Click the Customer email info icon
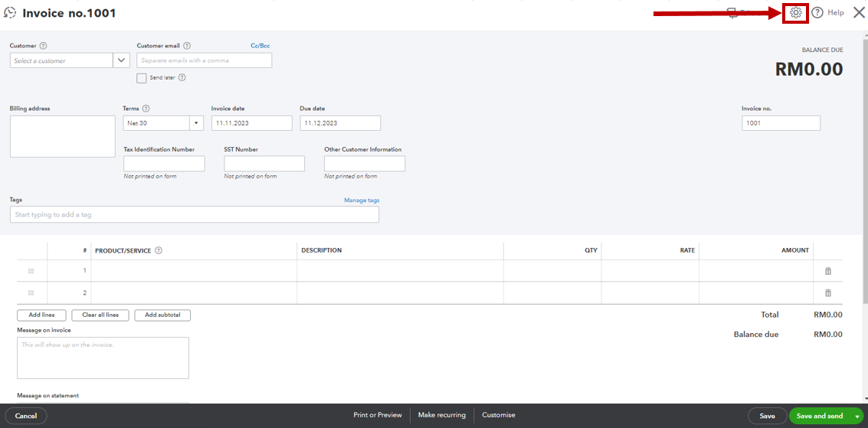The height and width of the screenshot is (428, 868). [x=187, y=46]
